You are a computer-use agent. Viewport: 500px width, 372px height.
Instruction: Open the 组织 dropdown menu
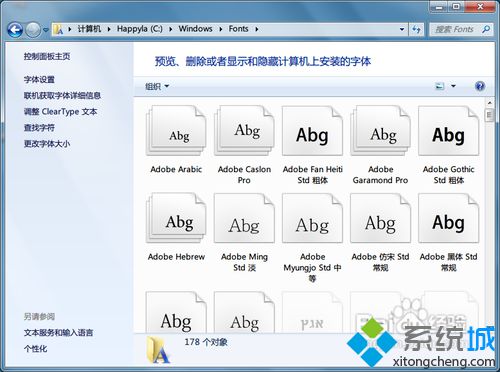[x=157, y=87]
